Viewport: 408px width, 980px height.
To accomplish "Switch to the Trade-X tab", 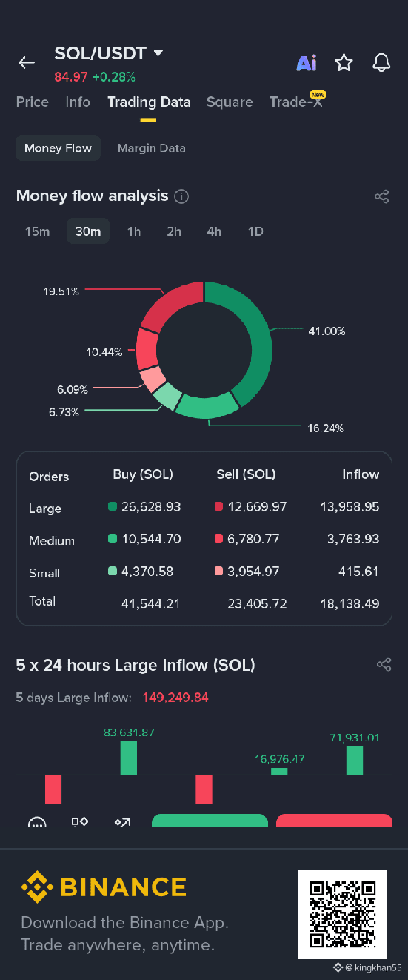I will [296, 102].
